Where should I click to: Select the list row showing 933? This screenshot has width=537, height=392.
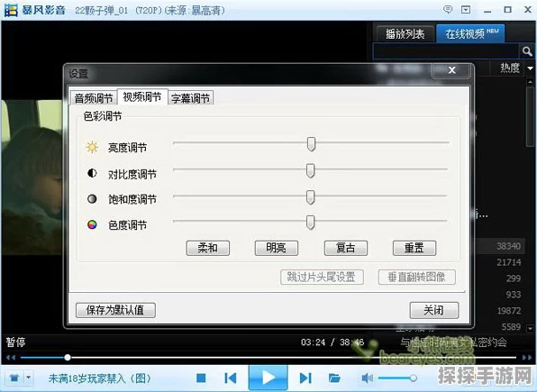pos(500,295)
